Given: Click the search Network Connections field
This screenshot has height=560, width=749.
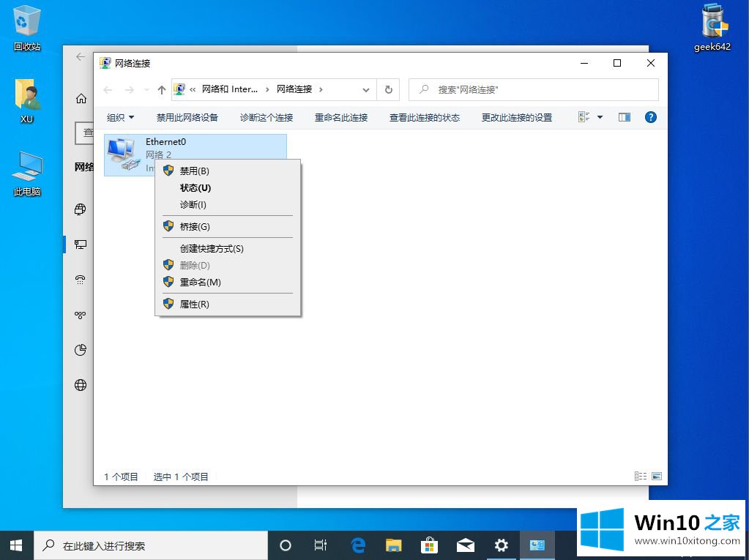Looking at the screenshot, I should 534,90.
